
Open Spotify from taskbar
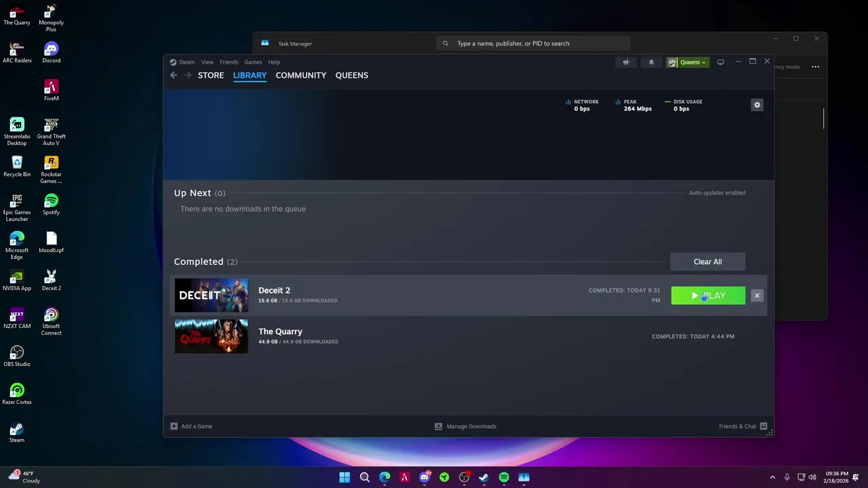504,477
